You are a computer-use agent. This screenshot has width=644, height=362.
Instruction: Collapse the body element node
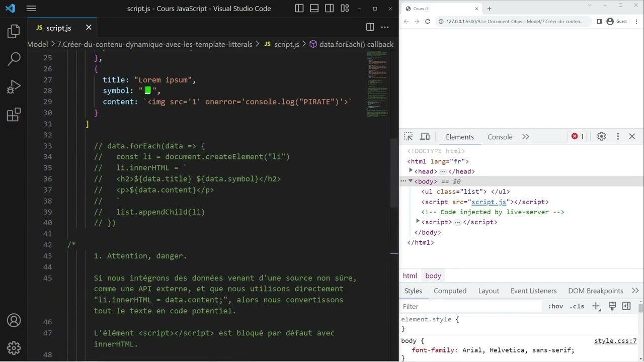point(411,181)
